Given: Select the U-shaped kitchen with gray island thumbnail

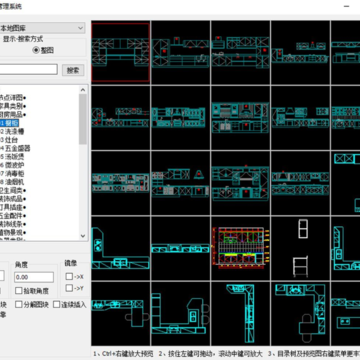Looking at the screenshot, I should click(x=180, y=313).
